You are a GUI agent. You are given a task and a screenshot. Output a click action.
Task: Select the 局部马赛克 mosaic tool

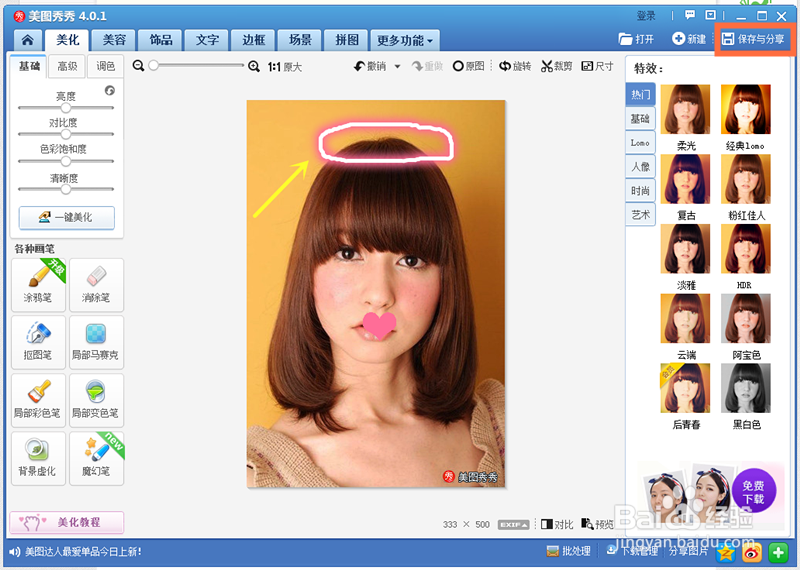point(96,342)
